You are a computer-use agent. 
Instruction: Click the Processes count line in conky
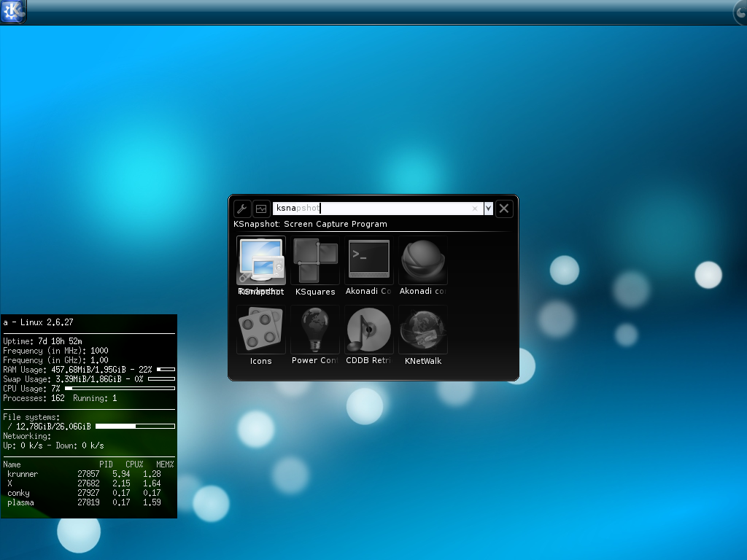(60, 398)
